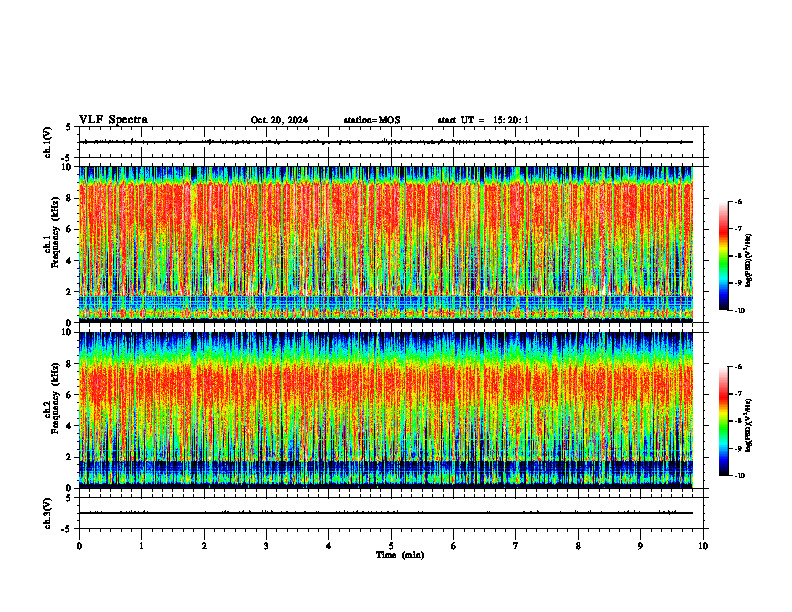Click the "5" tick on the ch.3(V) axis
792x612 pixels.
pyautogui.click(x=70, y=498)
